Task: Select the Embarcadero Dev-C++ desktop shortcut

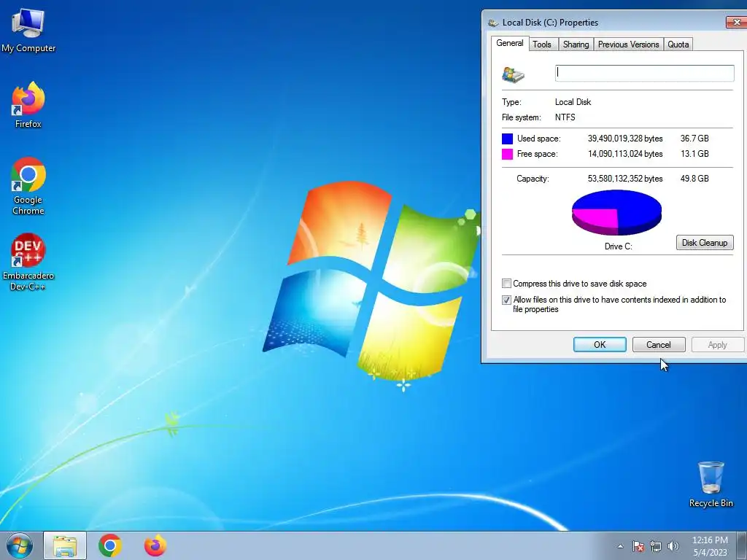Action: 28,262
